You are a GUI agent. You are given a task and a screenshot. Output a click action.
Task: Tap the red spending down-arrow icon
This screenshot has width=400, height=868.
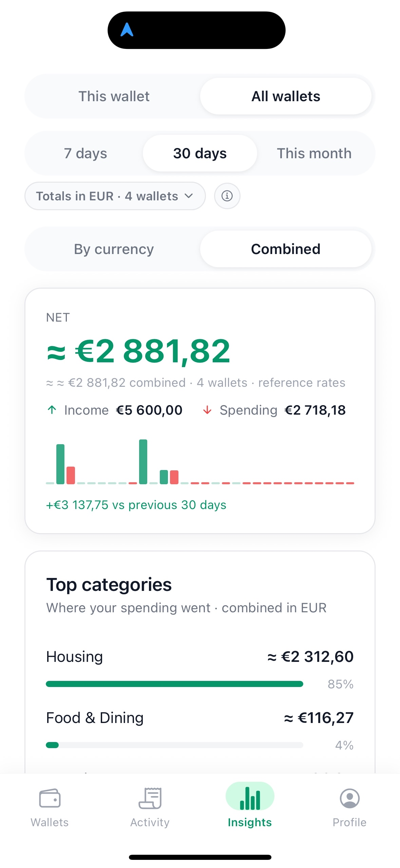(x=207, y=410)
